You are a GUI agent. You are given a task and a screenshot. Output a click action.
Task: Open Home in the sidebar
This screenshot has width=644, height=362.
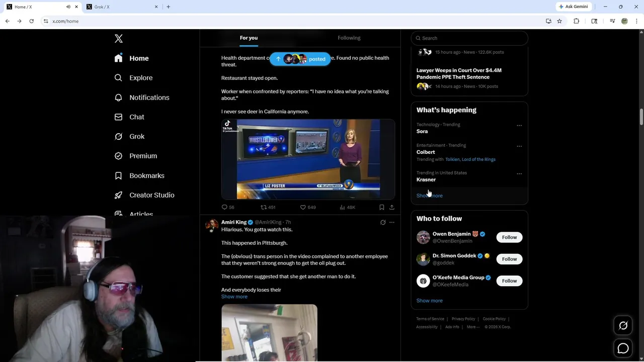click(x=131, y=58)
